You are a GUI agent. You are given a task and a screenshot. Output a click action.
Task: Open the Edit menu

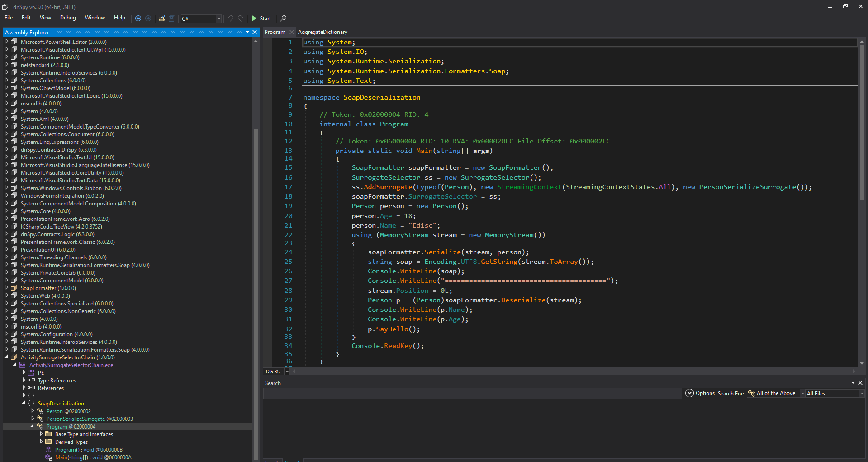(26, 18)
